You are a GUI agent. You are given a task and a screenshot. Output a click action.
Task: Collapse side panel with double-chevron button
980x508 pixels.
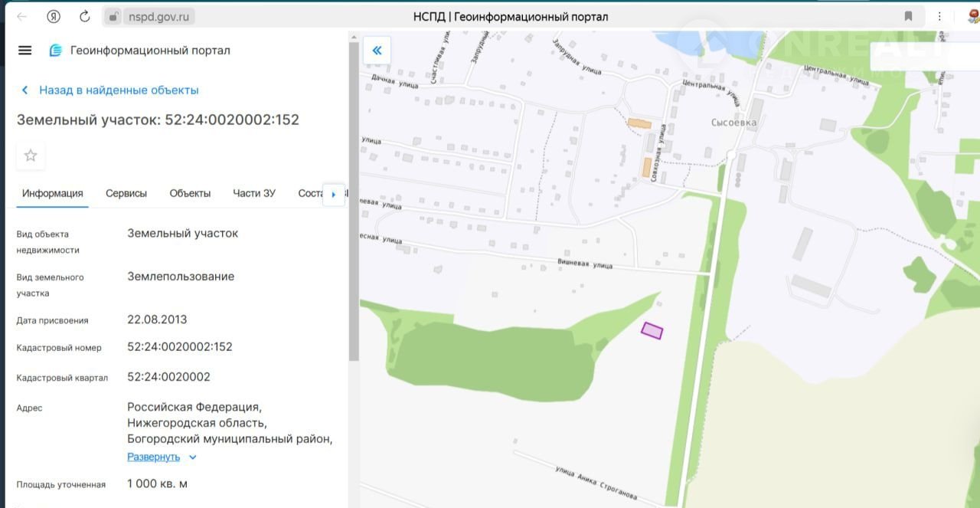tap(377, 51)
